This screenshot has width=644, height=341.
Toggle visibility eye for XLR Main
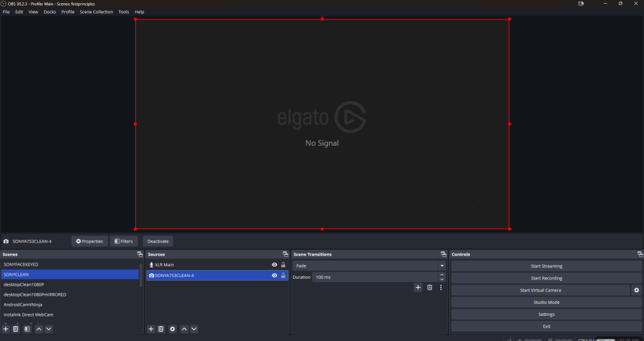coord(274,264)
